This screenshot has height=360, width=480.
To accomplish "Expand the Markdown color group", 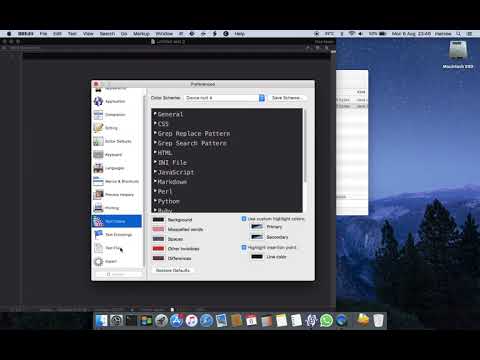I will (x=155, y=182).
